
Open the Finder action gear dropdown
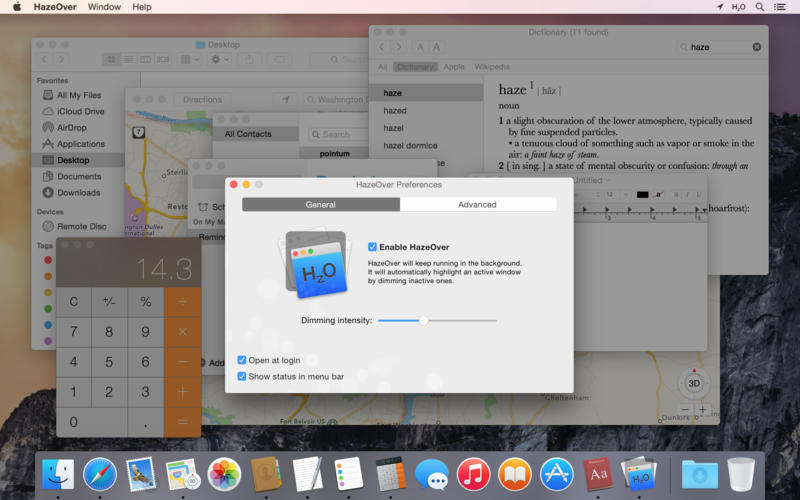pyautogui.click(x=218, y=60)
